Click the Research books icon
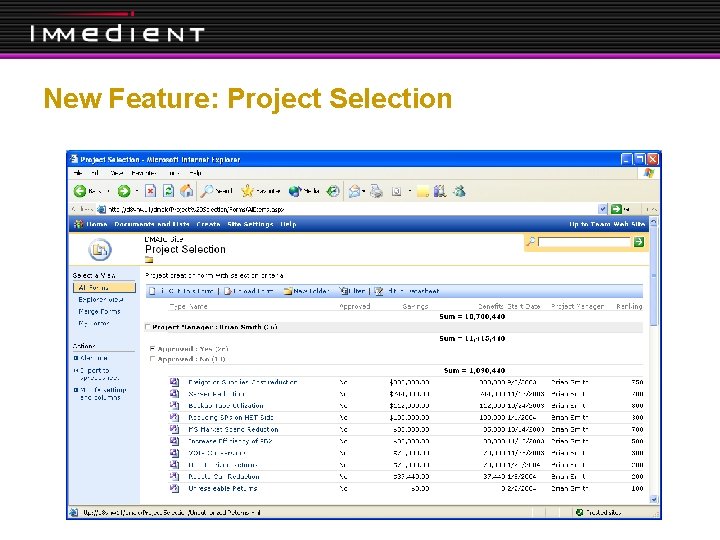This screenshot has width=720, height=540. pyautogui.click(x=440, y=191)
